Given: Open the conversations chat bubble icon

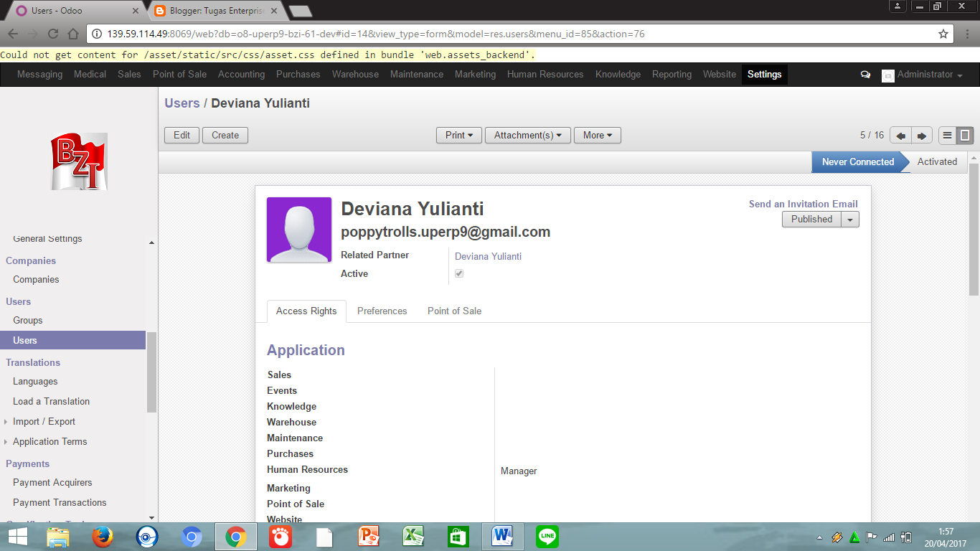Looking at the screenshot, I should coord(865,75).
